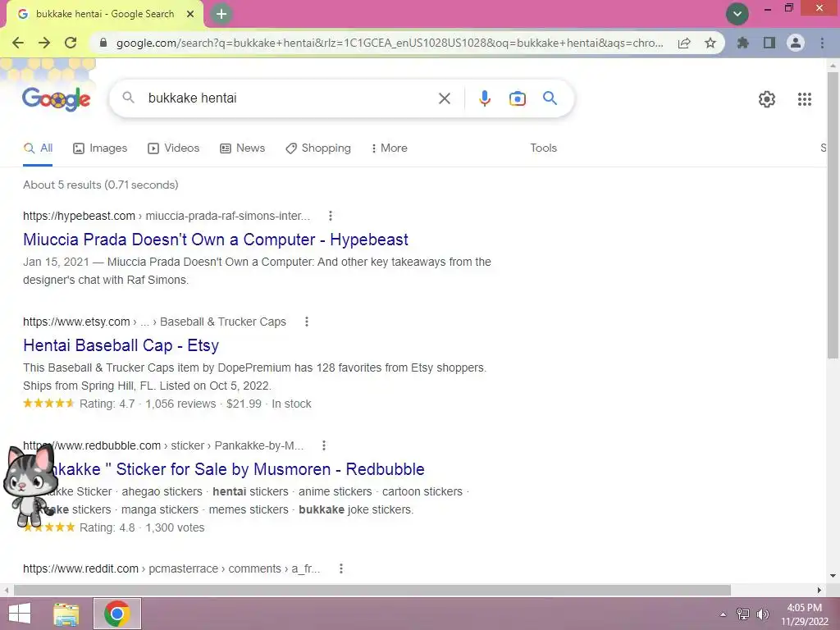The image size is (840, 630).
Task: Expand the tab search dropdown
Action: coord(737,14)
